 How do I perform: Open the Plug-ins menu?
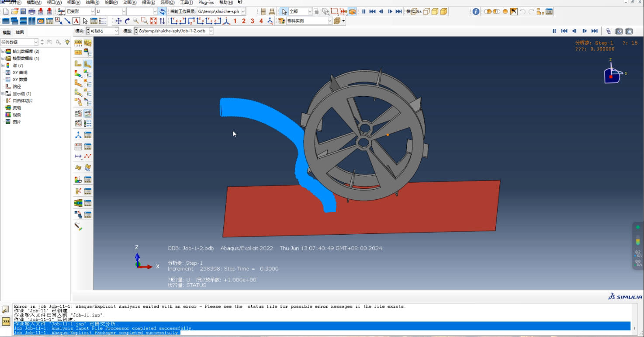coord(206,2)
